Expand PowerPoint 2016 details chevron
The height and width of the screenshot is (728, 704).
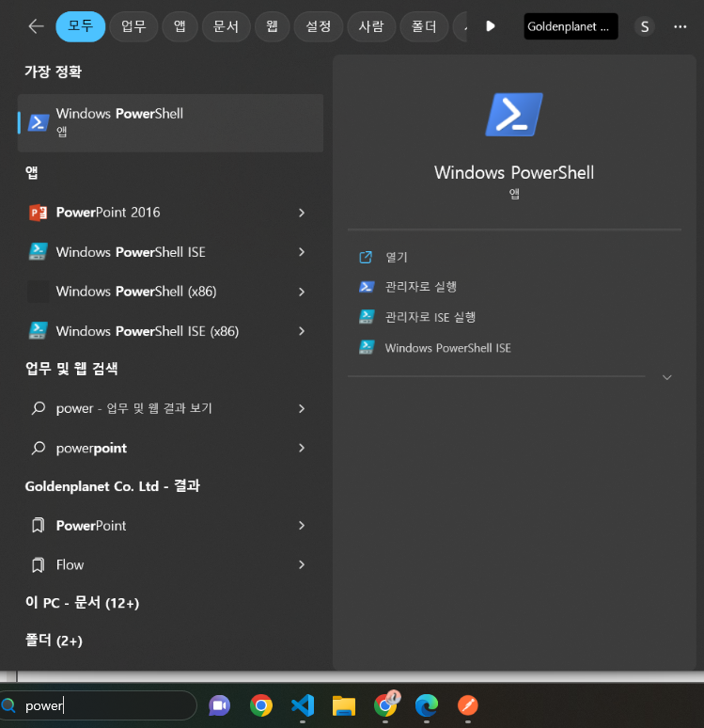(x=302, y=213)
